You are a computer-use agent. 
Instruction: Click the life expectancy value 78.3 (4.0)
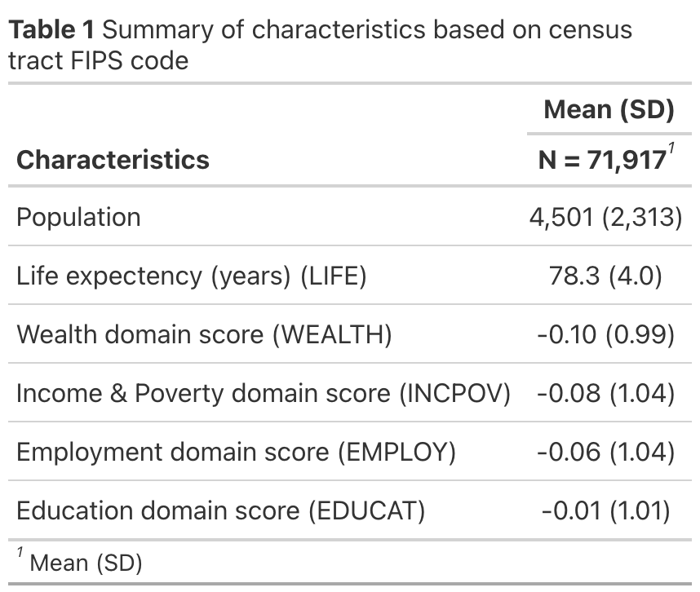607,276
